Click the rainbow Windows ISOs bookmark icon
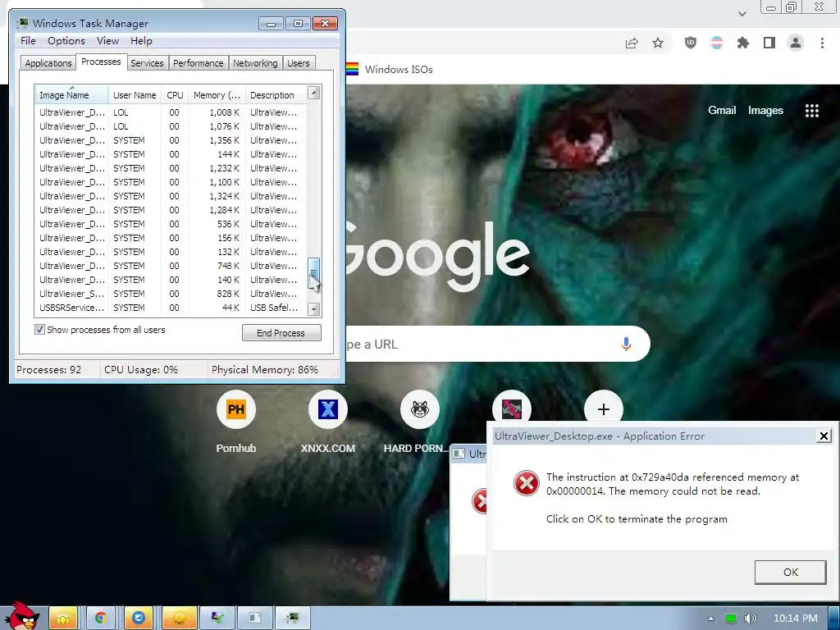 click(352, 69)
